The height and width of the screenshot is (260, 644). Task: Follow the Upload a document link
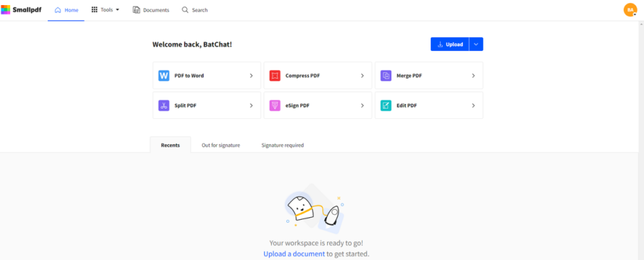pos(294,254)
